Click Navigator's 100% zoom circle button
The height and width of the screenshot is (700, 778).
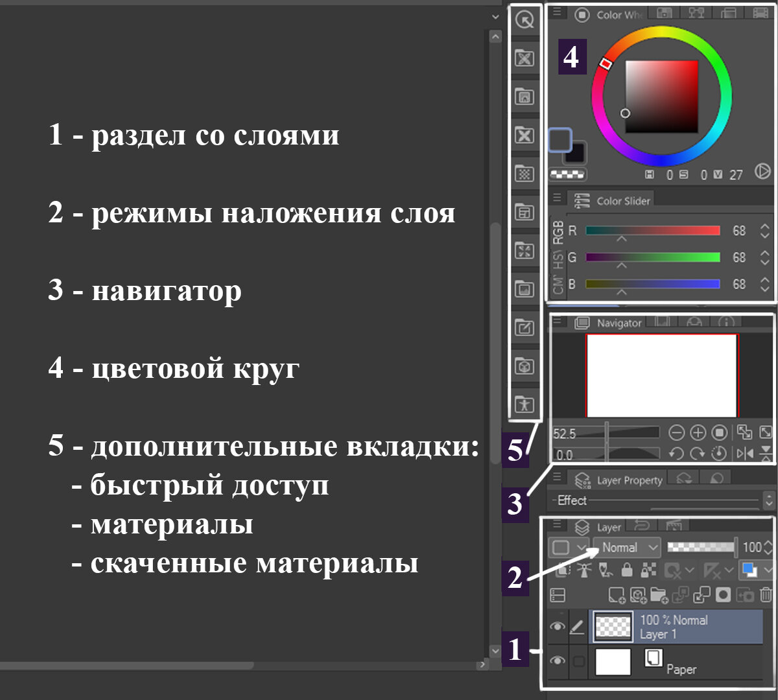719,432
